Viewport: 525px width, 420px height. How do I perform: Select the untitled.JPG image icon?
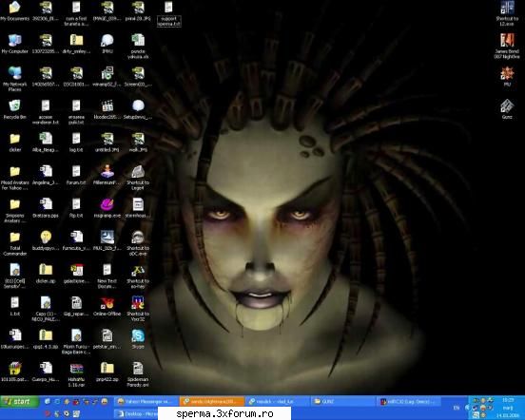[x=107, y=143]
